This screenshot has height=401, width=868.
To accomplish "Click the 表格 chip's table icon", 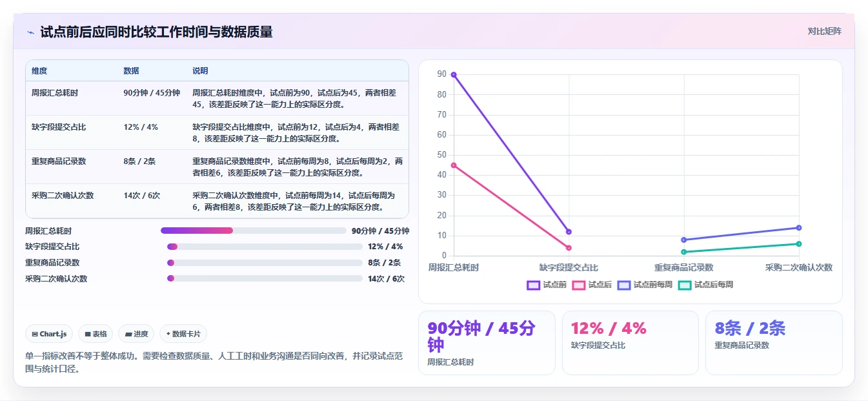I will pyautogui.click(x=88, y=334).
